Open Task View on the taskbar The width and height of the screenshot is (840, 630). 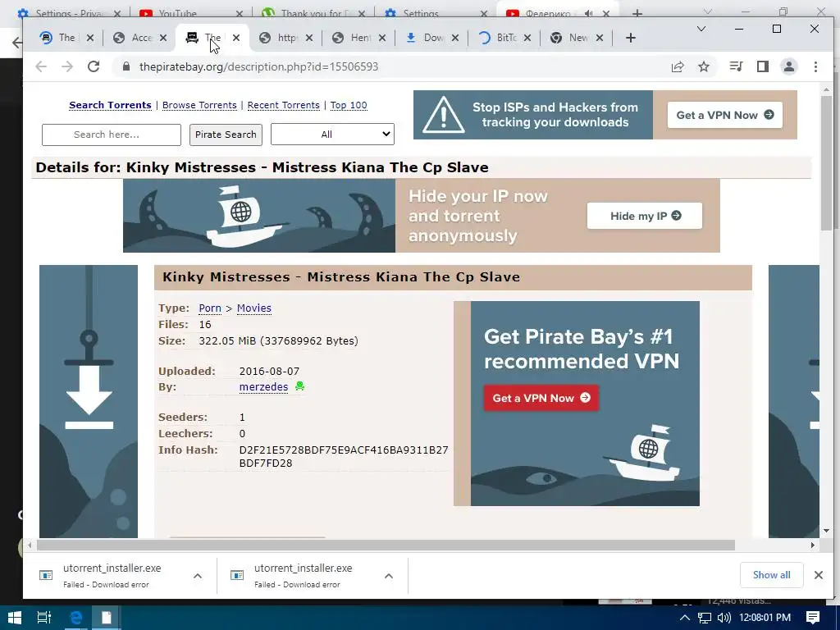coord(44,617)
